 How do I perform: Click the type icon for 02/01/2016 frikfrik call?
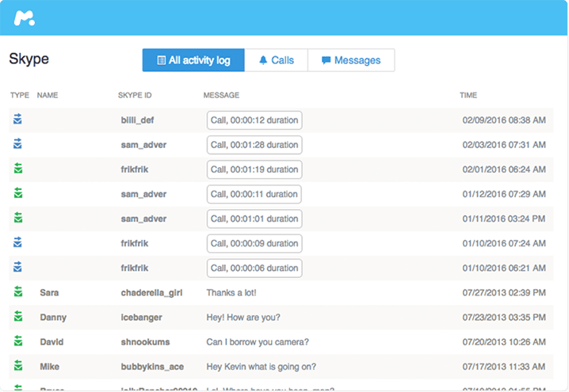17,168
